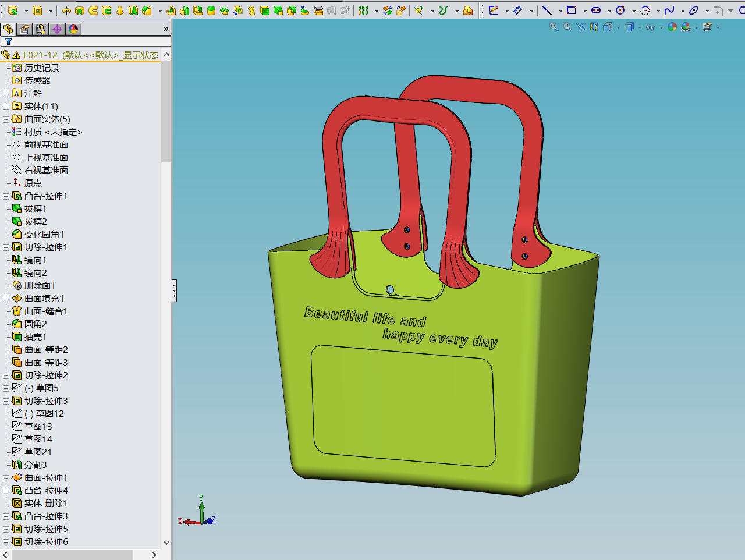The image size is (745, 560).
Task: Select the 历史记录 tree item
Action: (x=36, y=68)
